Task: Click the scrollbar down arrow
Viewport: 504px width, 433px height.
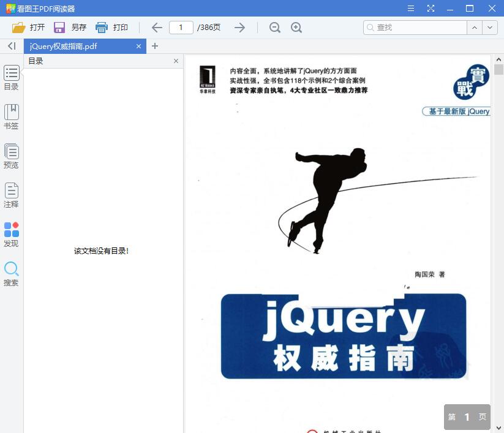Action: point(498,428)
